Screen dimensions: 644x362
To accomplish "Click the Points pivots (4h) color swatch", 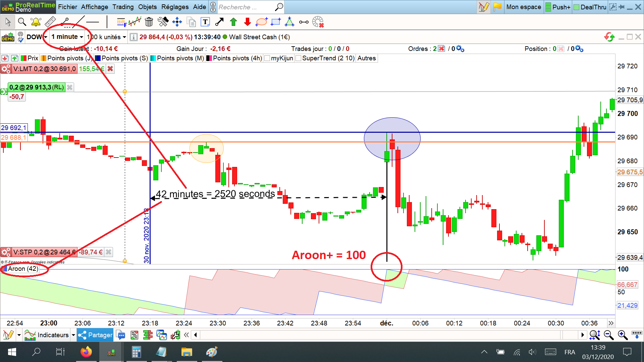I will [x=209, y=58].
